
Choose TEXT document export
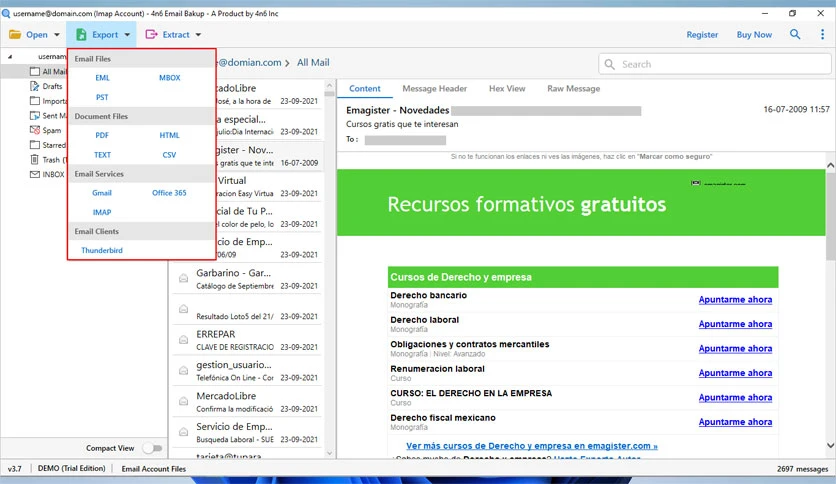point(102,155)
